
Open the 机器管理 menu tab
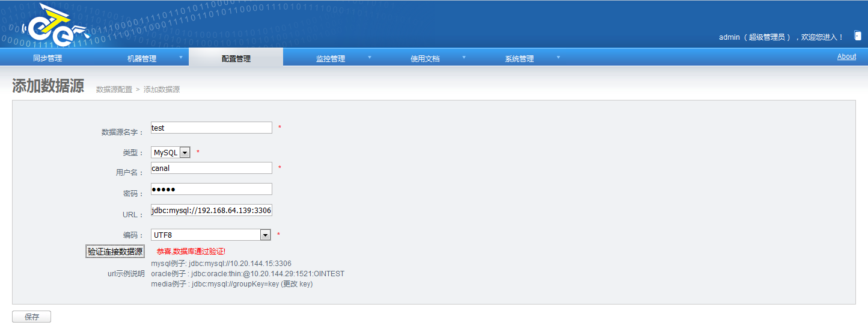[x=142, y=58]
